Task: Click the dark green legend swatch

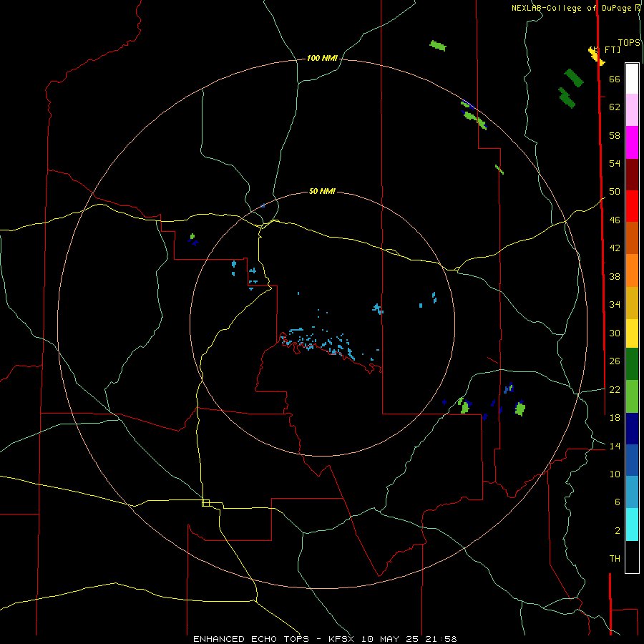Action: click(x=632, y=364)
